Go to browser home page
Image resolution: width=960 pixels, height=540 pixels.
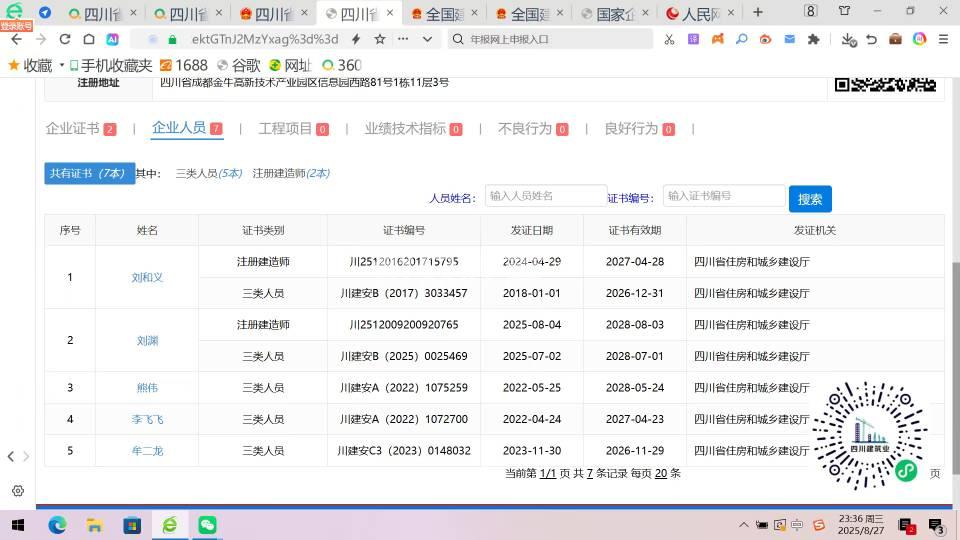pos(89,39)
